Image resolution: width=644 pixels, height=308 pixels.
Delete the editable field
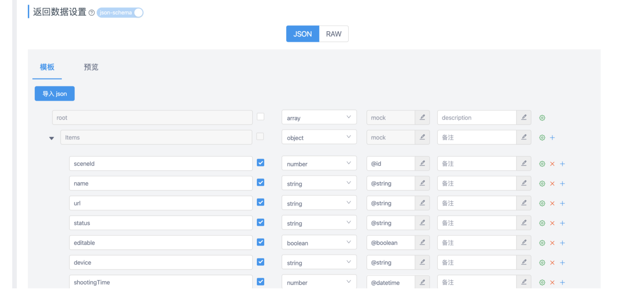click(x=552, y=243)
